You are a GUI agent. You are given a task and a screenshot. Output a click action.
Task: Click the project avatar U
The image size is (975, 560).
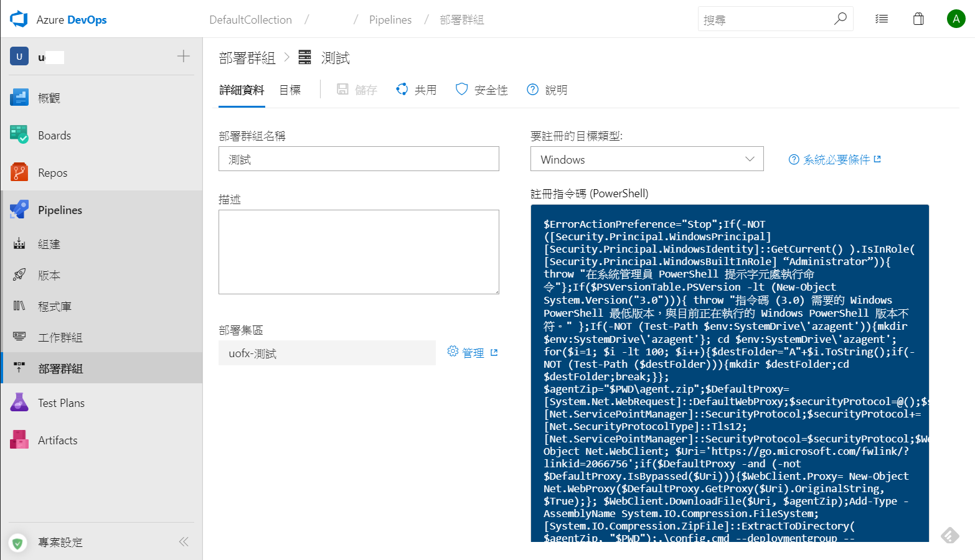(19, 57)
